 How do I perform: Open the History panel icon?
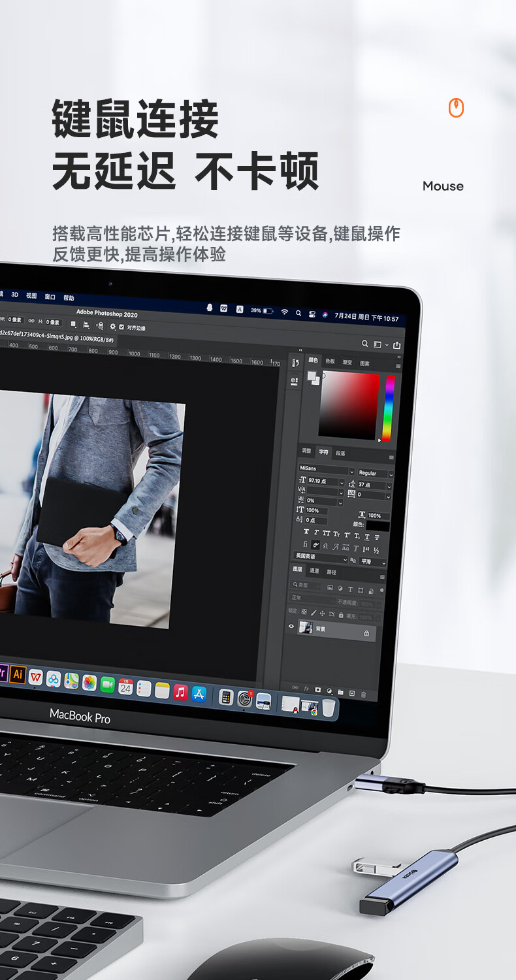(x=295, y=363)
